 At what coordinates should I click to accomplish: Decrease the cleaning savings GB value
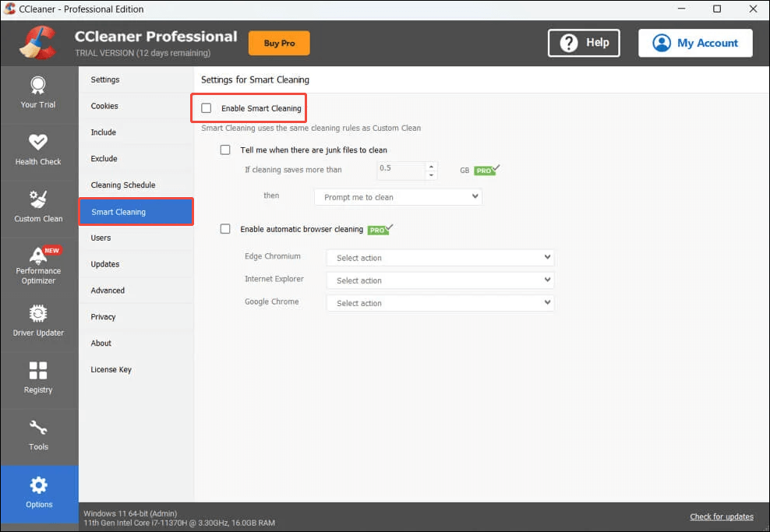click(431, 175)
